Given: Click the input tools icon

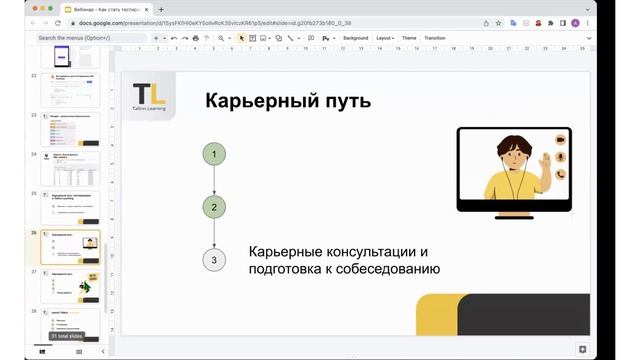Looking at the screenshot, I should pyautogui.click(x=326, y=38).
